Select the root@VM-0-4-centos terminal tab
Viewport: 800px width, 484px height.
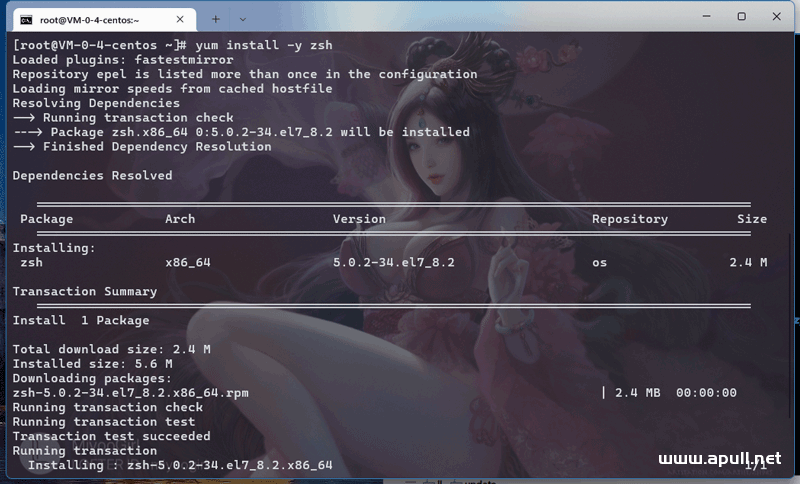point(104,20)
